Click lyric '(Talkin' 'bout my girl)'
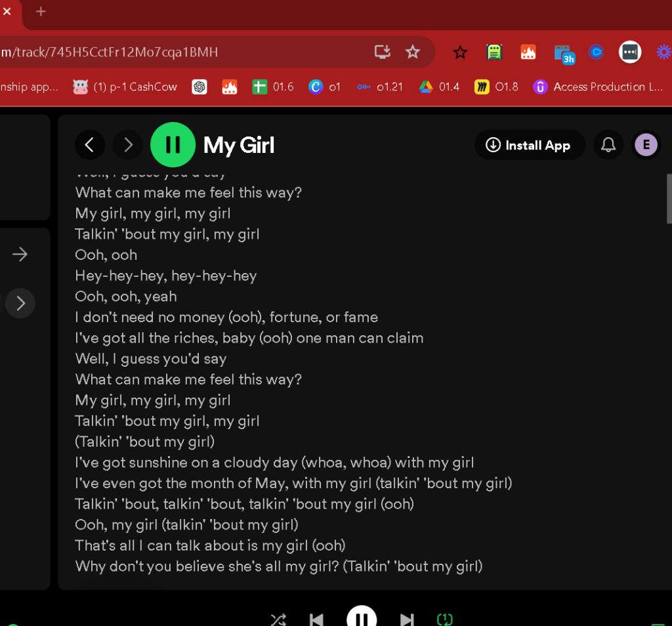Screen dimensions: 672x626 145,442
